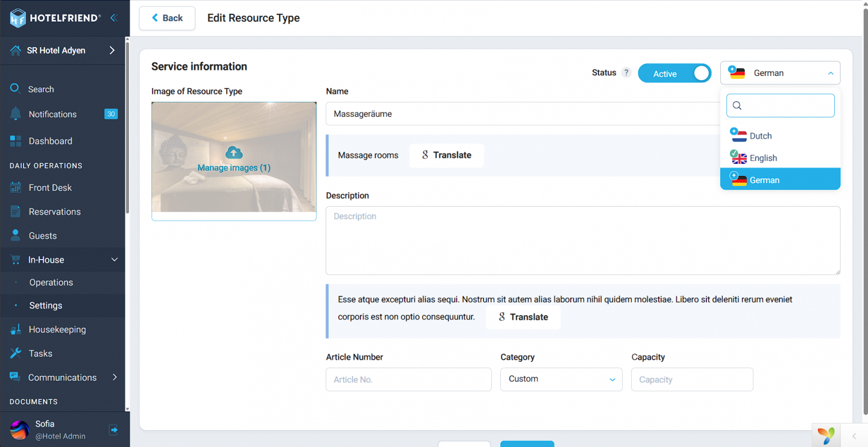The width and height of the screenshot is (868, 447).
Task: Click the Dutch flag icon
Action: pyautogui.click(x=739, y=136)
